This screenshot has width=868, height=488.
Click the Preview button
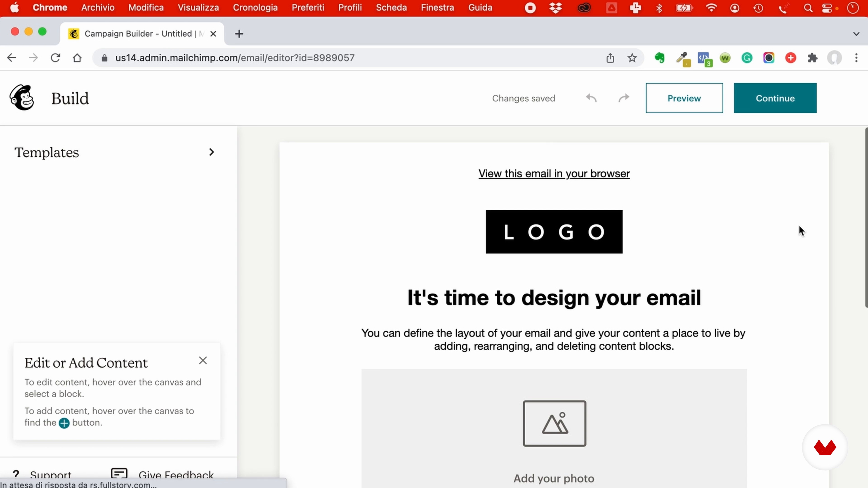(684, 98)
